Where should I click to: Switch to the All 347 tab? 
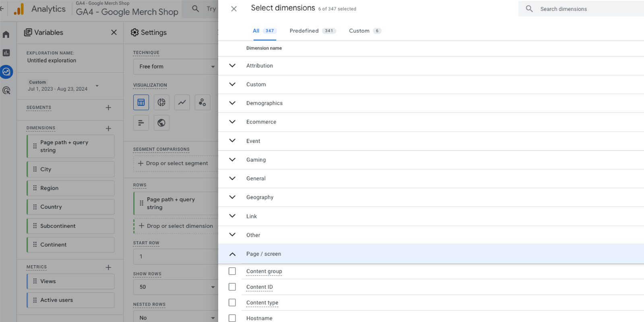coord(264,31)
